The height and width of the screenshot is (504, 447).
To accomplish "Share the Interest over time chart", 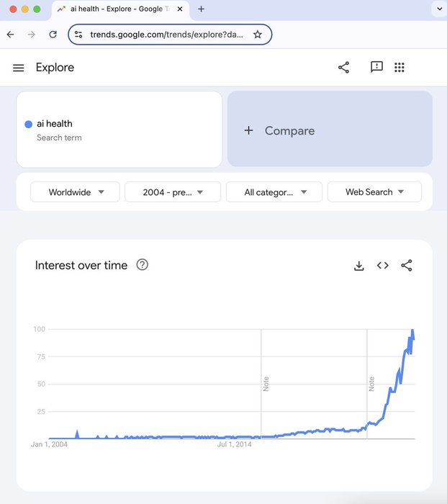I will [407, 266].
